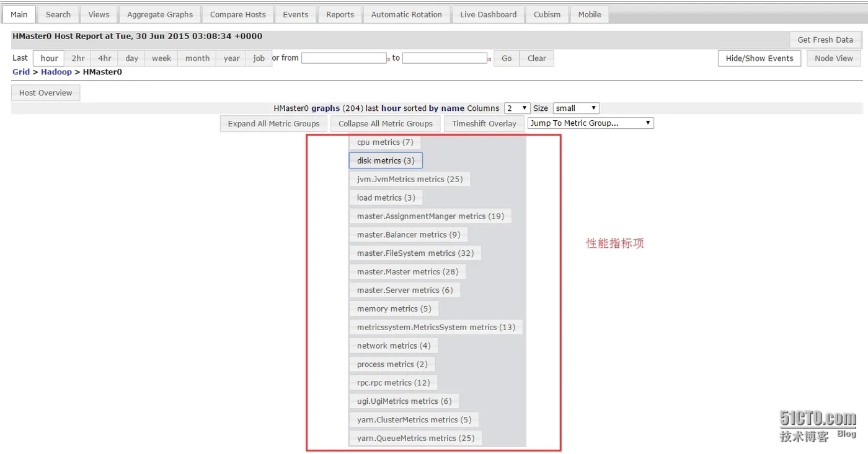Viewport: 868px width, 454px height.
Task: Expand load metrics (3) group
Action: coord(386,198)
